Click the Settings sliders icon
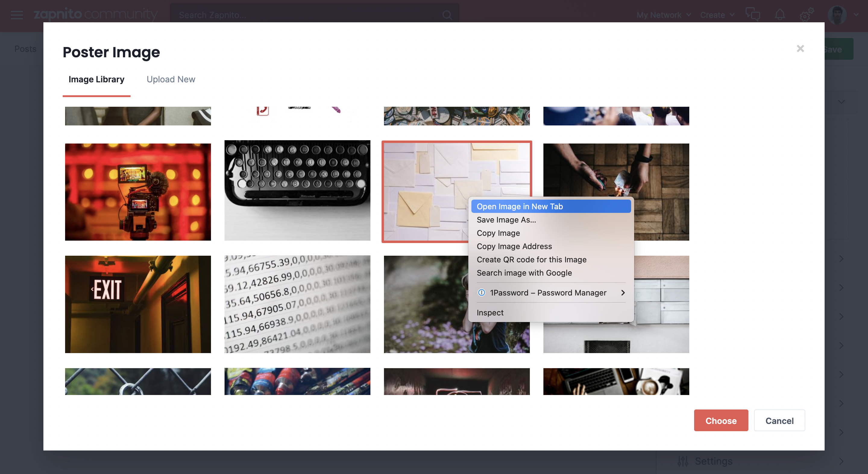Image resolution: width=868 pixels, height=474 pixels. 683,461
